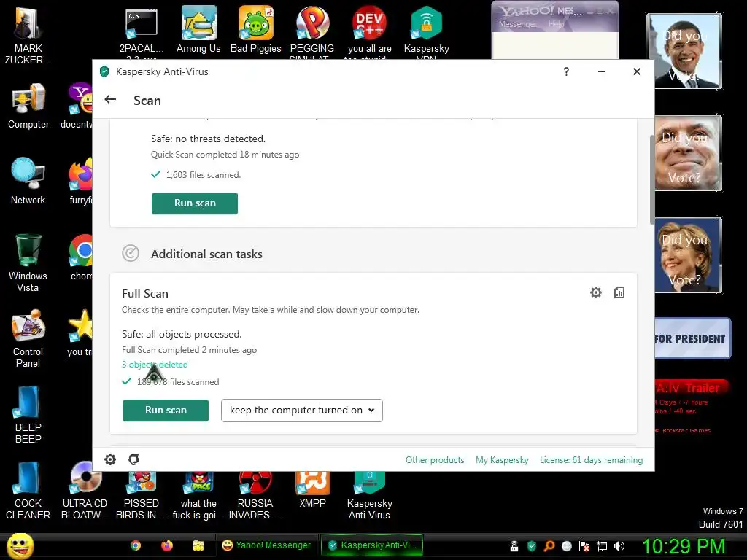
Task: Open Help menu in Yahoo Messenger
Action: 556,24
